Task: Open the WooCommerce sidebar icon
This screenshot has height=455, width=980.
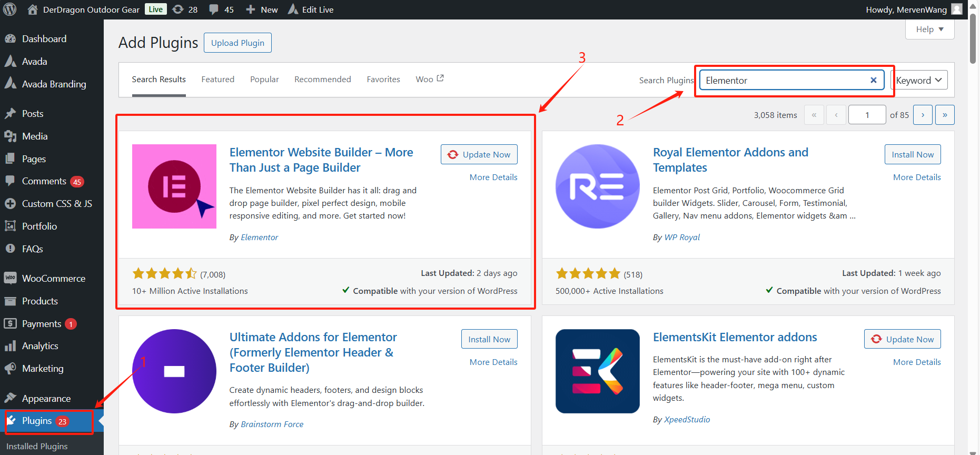Action: 10,278
